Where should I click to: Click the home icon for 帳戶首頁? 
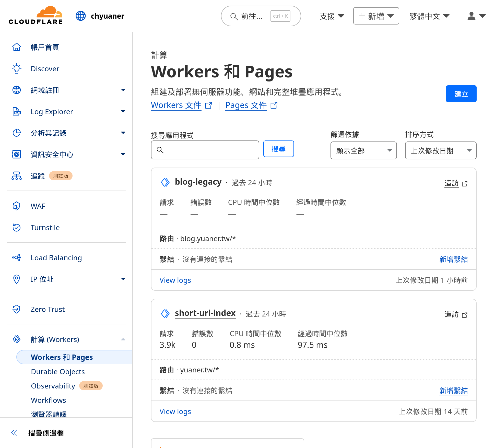(x=17, y=47)
